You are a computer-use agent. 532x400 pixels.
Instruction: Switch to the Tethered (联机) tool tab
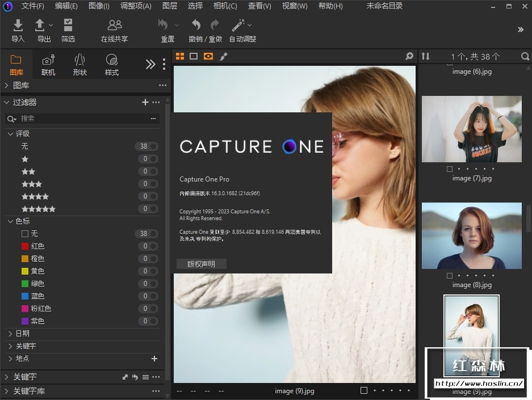[48, 64]
